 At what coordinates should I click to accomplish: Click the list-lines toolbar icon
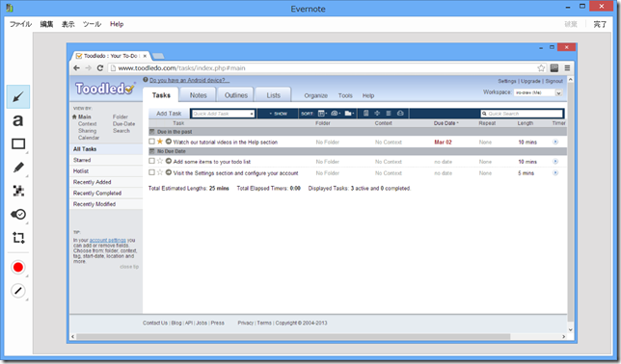[389, 114]
